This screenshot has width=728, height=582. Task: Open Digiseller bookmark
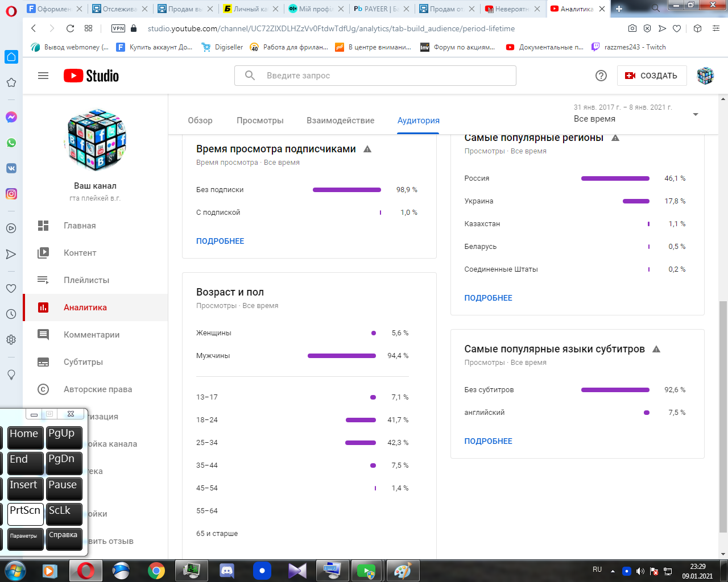[222, 47]
